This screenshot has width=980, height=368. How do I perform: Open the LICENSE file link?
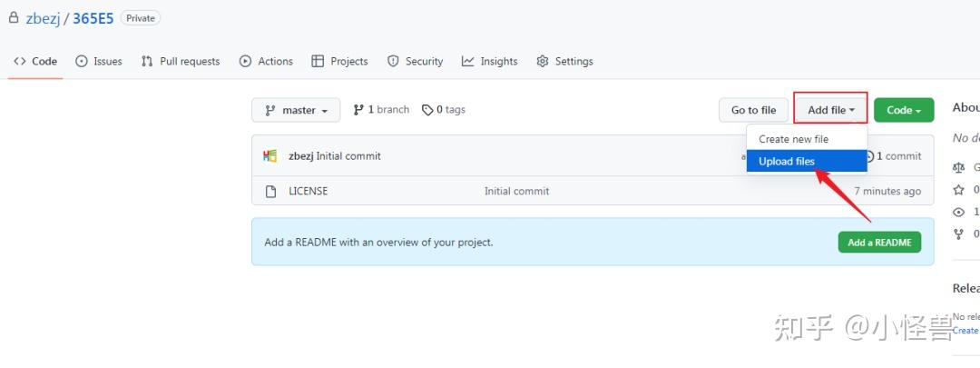(309, 192)
